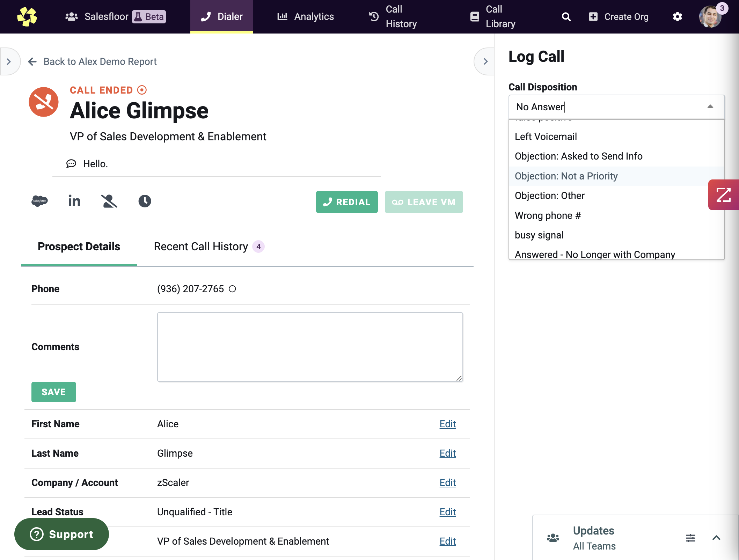Image resolution: width=739 pixels, height=560 pixels.
Task: Open Call History
Action: tap(393, 17)
